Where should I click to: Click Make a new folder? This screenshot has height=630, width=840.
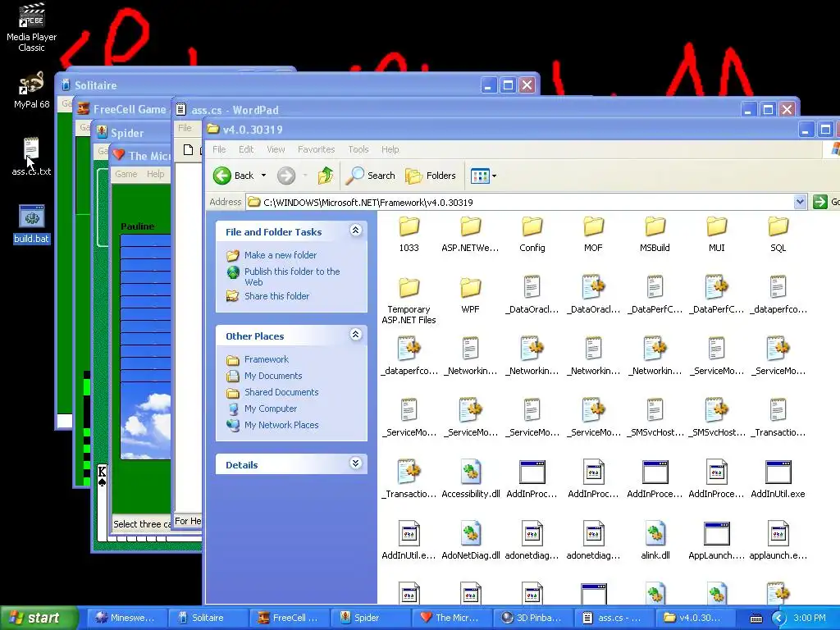pos(281,255)
